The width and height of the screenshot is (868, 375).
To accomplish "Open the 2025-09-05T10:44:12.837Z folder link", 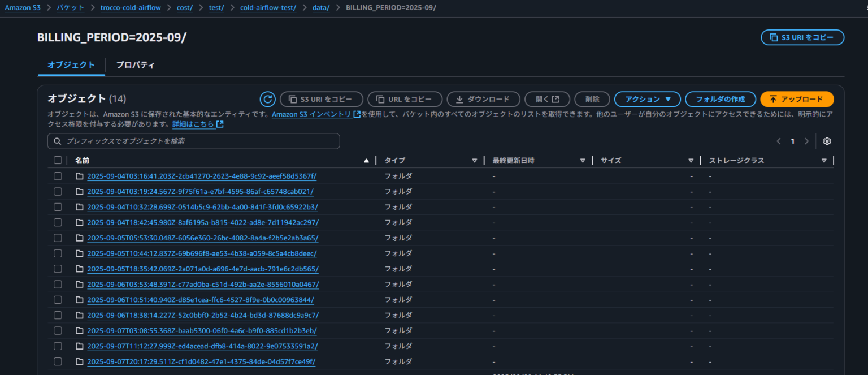I will tap(202, 253).
